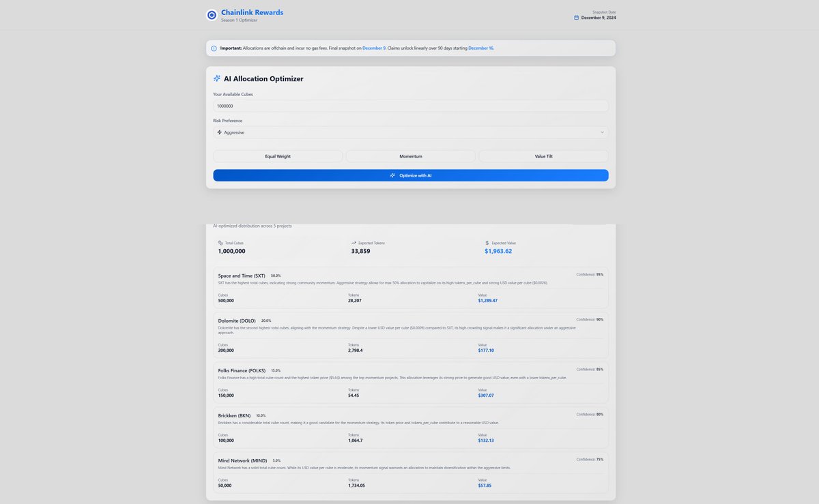819x504 pixels.
Task: Click the Total Cubes value 1,000,000
Action: (232, 251)
